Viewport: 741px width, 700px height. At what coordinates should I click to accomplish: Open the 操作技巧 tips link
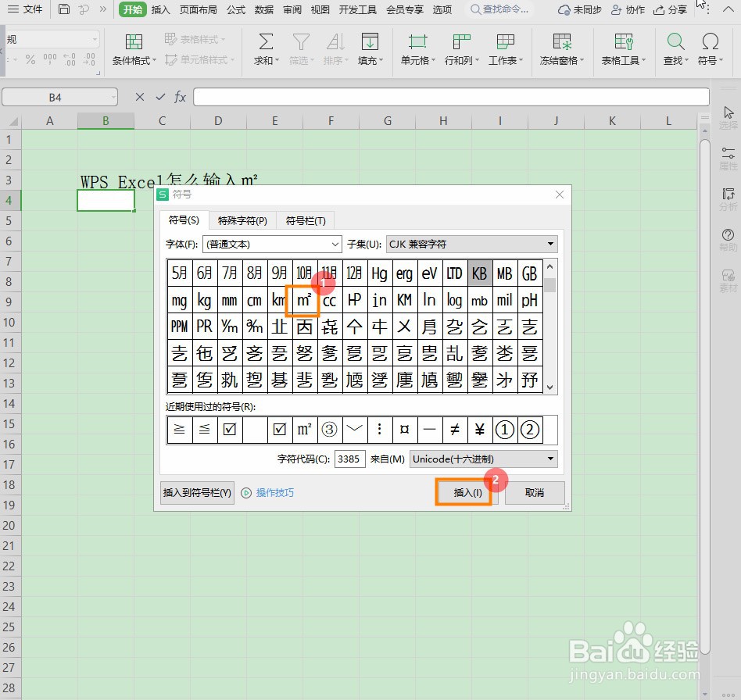pyautogui.click(x=274, y=493)
